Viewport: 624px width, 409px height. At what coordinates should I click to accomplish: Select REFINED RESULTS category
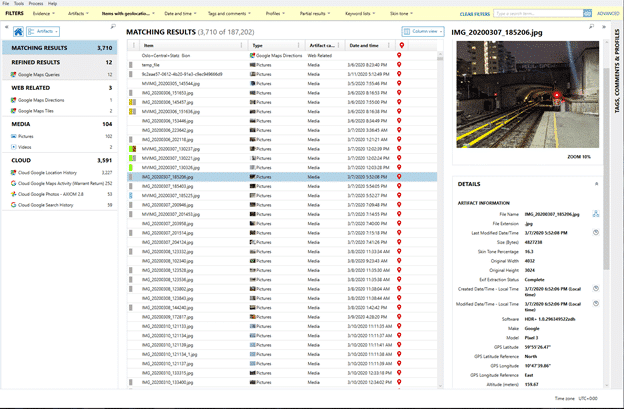[x=60, y=62]
